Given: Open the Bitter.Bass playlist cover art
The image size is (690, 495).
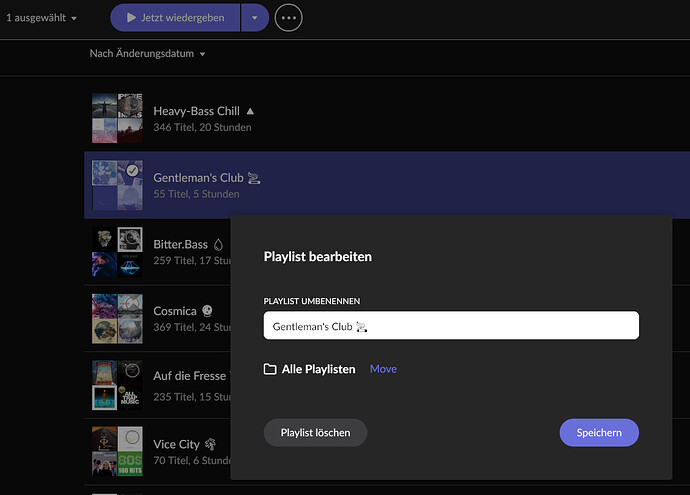Looking at the screenshot, I should tap(117, 251).
